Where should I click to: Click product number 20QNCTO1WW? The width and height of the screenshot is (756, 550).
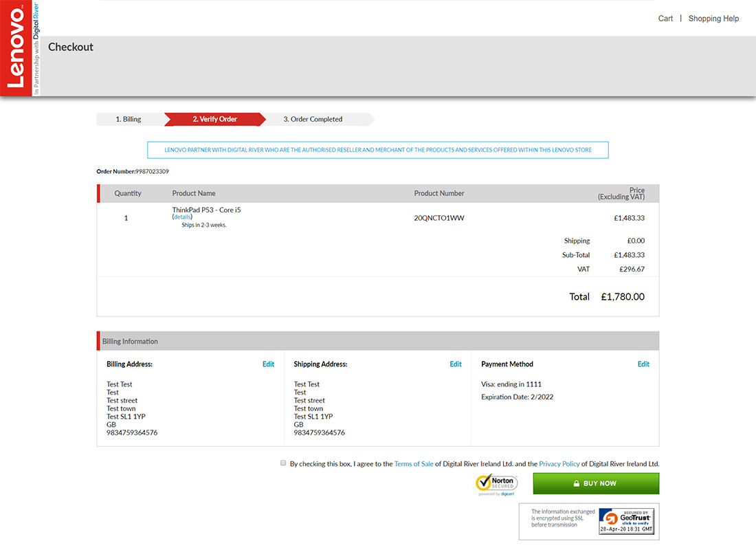click(439, 218)
